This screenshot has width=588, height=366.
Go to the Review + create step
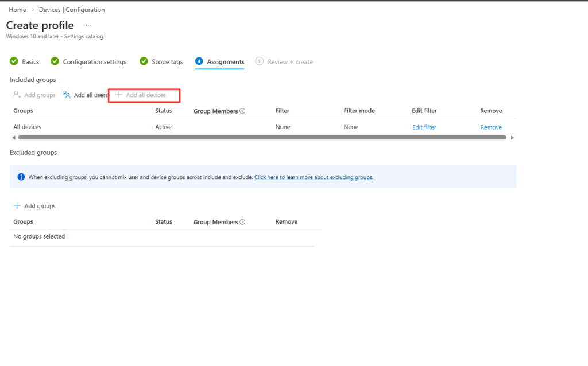coord(290,62)
